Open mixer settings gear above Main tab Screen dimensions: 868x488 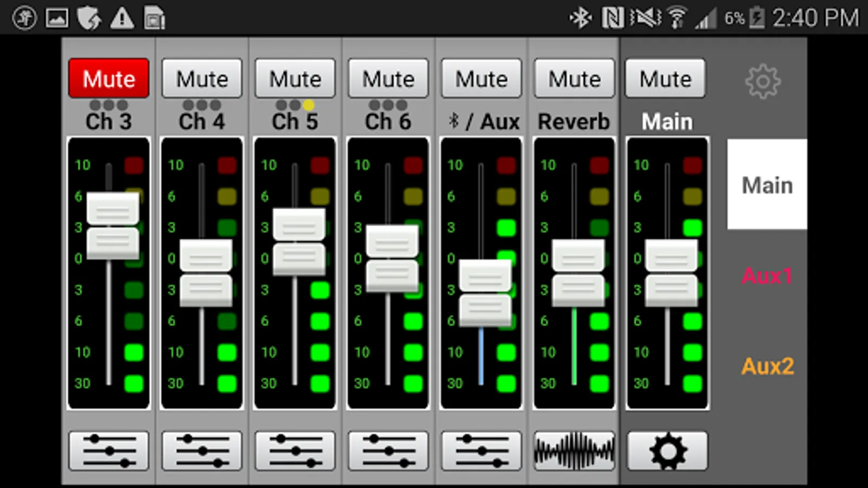[x=763, y=81]
